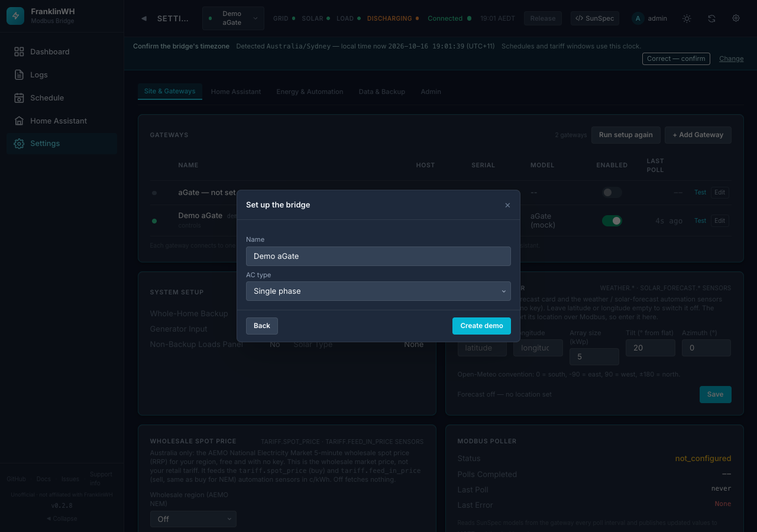Click the Release button in header
Viewport: 757px width, 532px height.
[x=543, y=18]
